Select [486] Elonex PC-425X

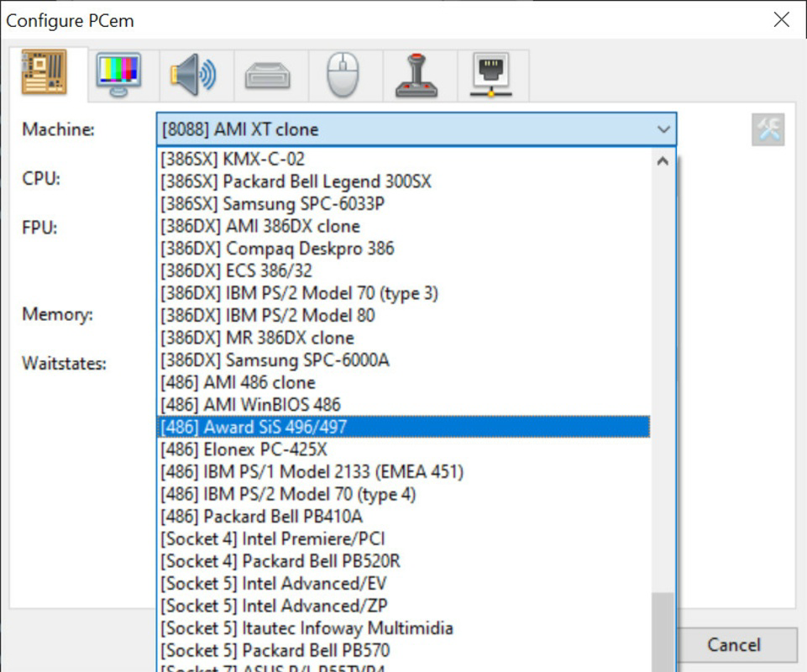(x=403, y=449)
